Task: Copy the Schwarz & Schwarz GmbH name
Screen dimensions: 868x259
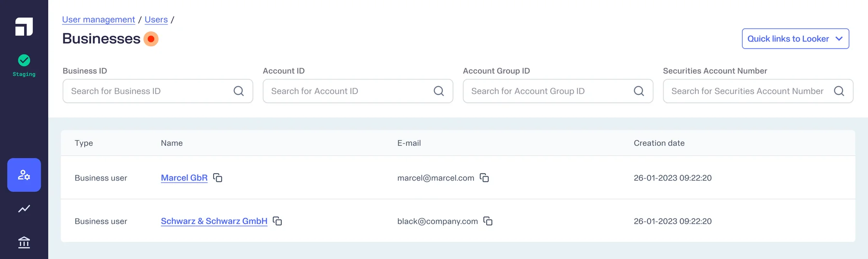Action: point(277,221)
